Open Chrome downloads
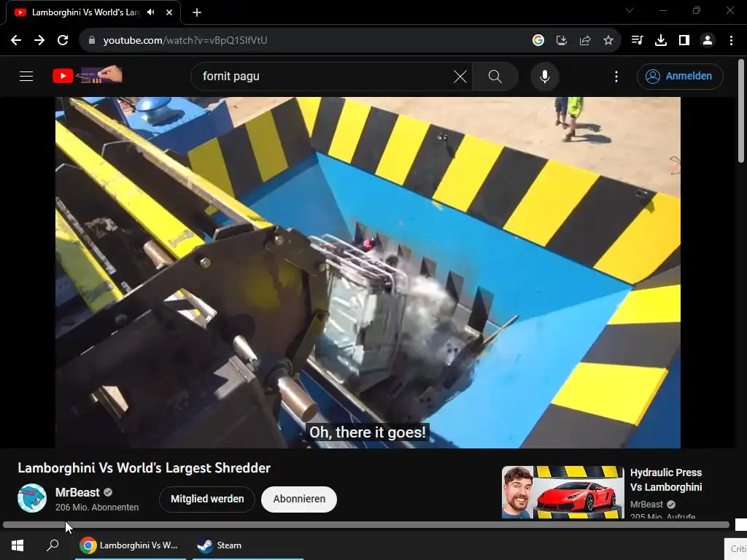Viewport: 747px width, 560px height. click(x=661, y=41)
